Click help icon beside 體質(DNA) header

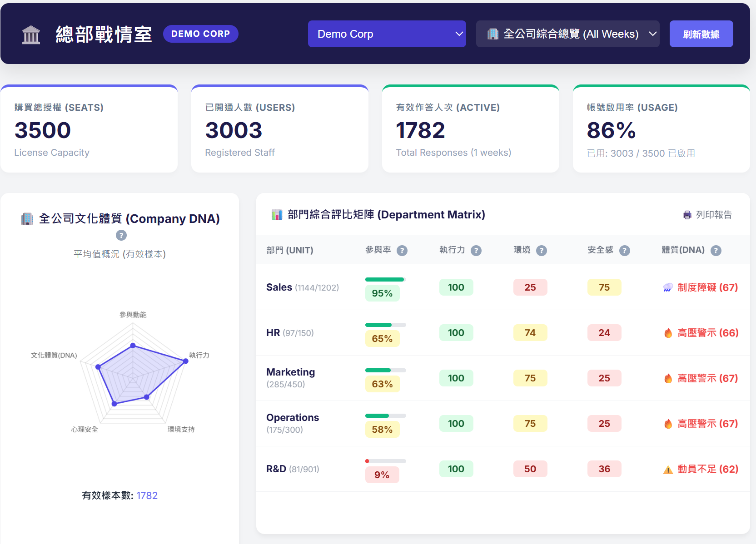tap(716, 251)
